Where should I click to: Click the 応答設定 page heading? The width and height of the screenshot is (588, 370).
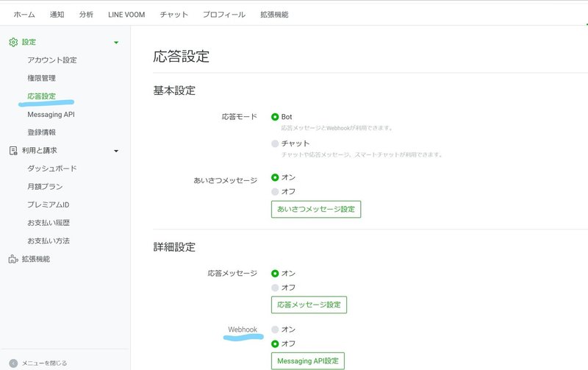181,57
